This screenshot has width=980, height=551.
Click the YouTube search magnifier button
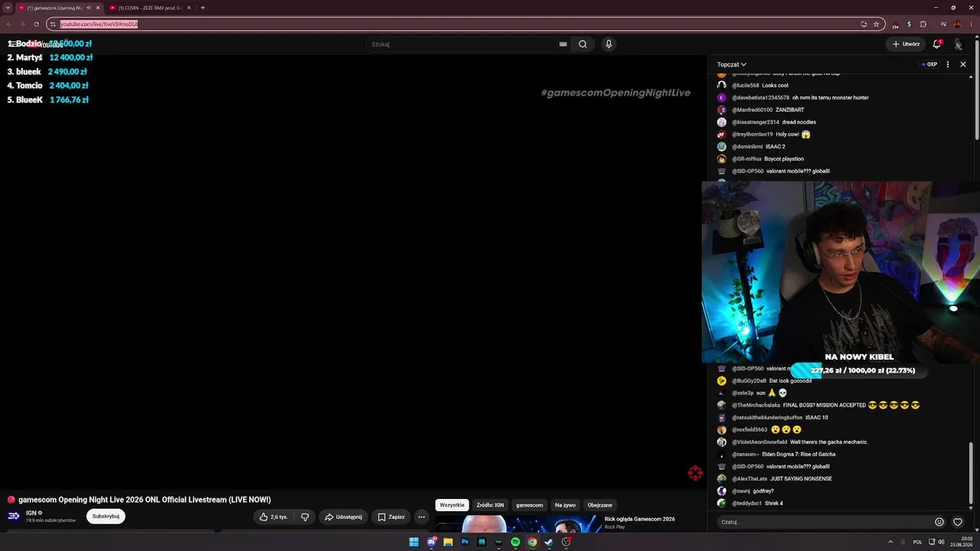tap(583, 44)
